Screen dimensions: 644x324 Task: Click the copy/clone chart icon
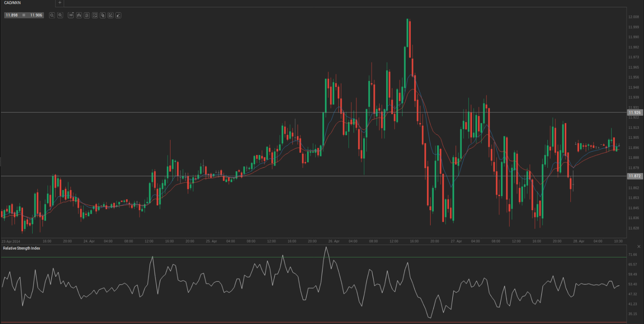(x=103, y=15)
